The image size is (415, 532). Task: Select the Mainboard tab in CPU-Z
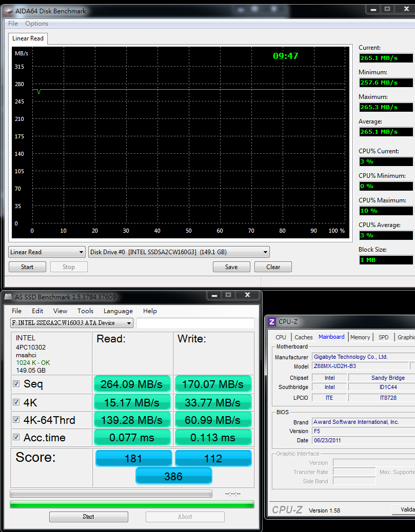pos(331,337)
